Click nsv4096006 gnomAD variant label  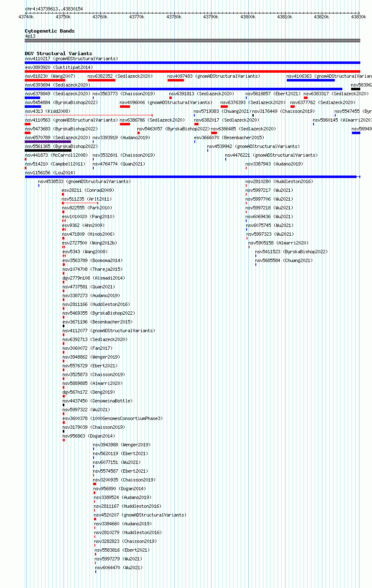pos(166,102)
